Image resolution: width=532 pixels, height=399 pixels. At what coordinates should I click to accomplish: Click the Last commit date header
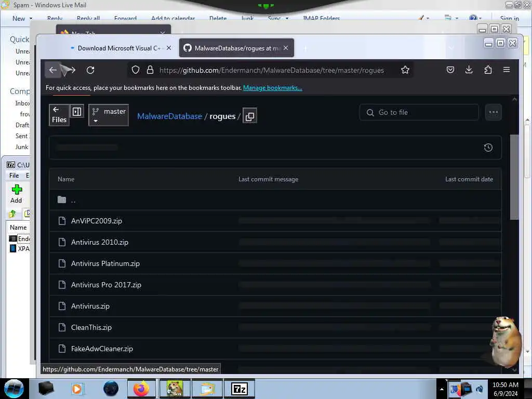coord(469,179)
